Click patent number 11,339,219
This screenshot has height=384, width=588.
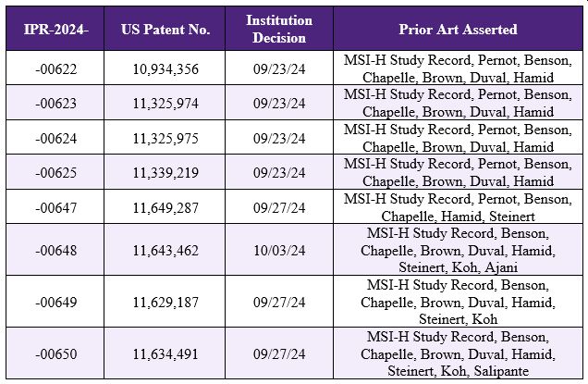[165, 172]
